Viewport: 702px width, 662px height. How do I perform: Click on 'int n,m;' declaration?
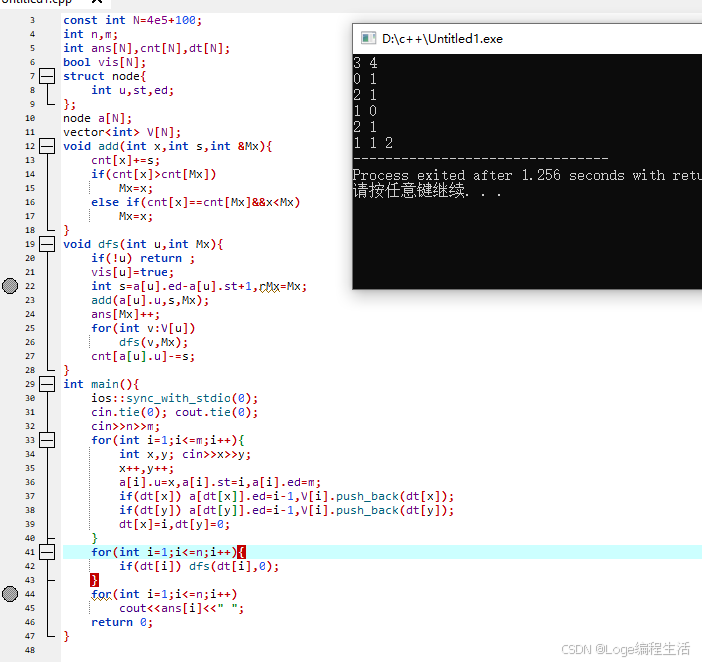click(90, 34)
